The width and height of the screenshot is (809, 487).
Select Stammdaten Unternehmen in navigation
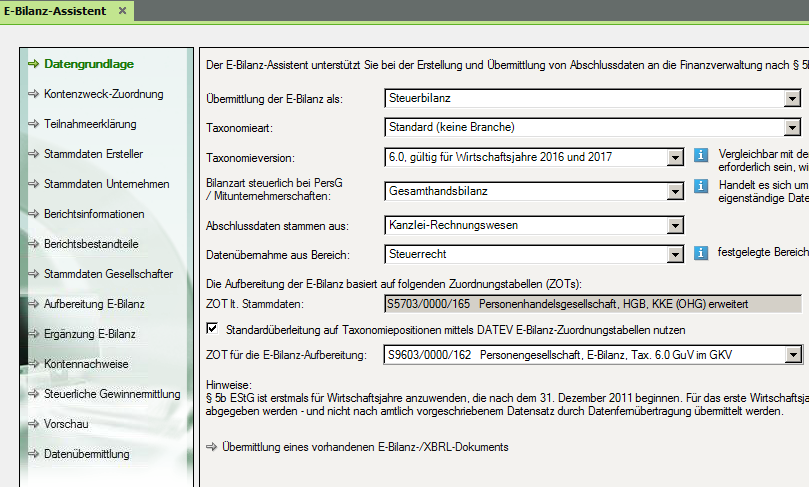coord(106,184)
